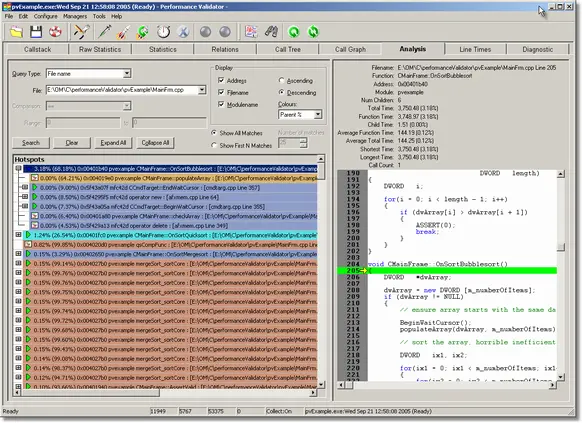The height and width of the screenshot is (423, 582).
Task: Click the green arrow icon on EndWaitCursor row
Action: [x=35, y=187]
